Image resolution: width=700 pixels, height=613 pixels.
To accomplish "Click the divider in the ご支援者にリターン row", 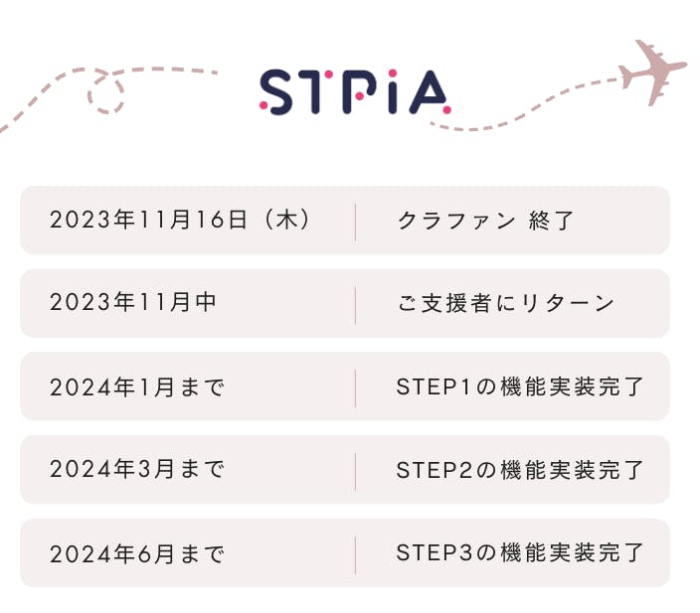I will pos(355,304).
